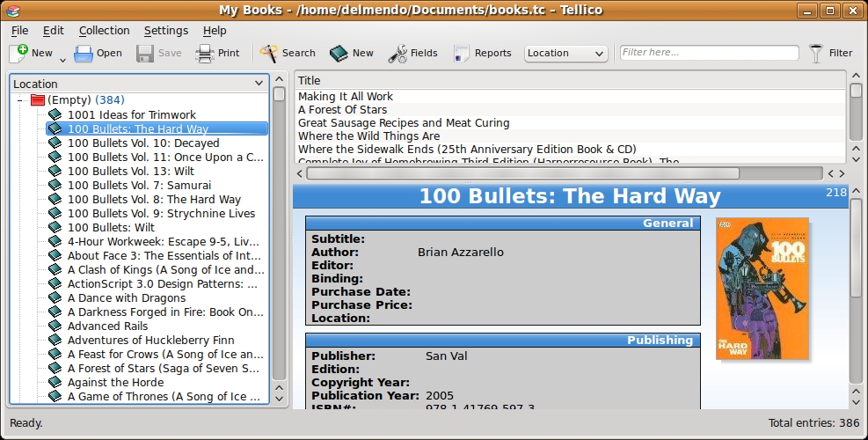The height and width of the screenshot is (440, 868).
Task: Click the Print toolbar icon
Action: 205,53
